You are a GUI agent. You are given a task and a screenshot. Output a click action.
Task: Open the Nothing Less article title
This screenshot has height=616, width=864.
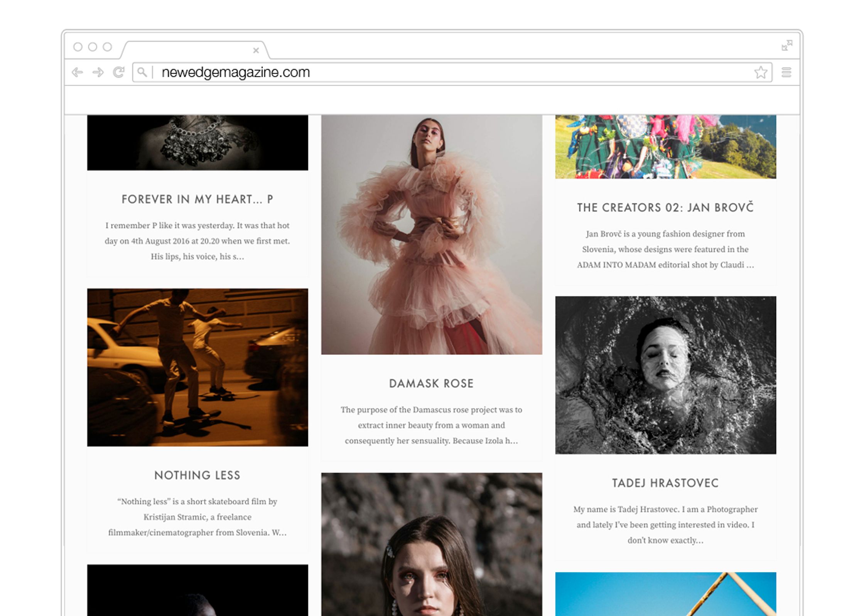click(197, 475)
